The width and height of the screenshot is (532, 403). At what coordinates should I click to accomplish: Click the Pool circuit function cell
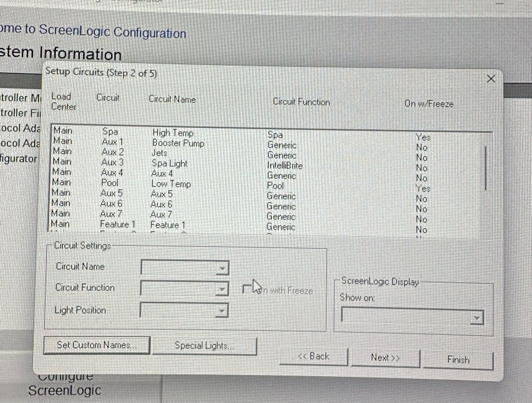point(275,186)
